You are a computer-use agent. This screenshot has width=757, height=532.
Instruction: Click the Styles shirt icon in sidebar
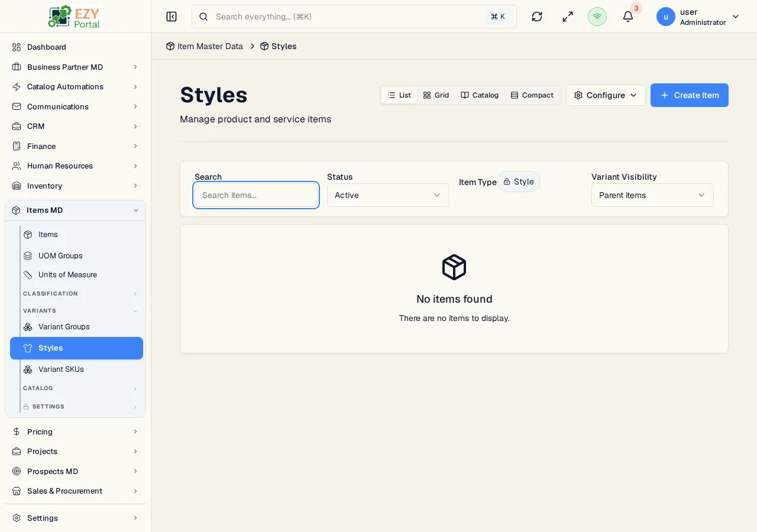[x=28, y=348]
